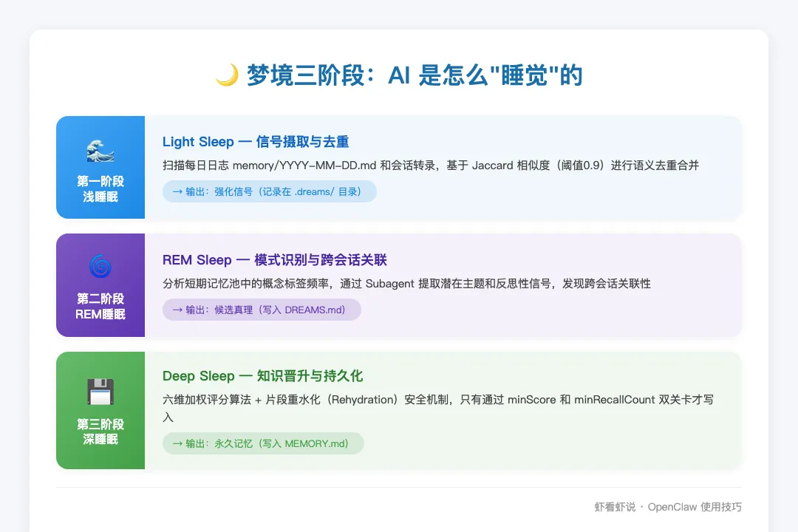Click the wave icon in the Light Sleep card

[100, 151]
